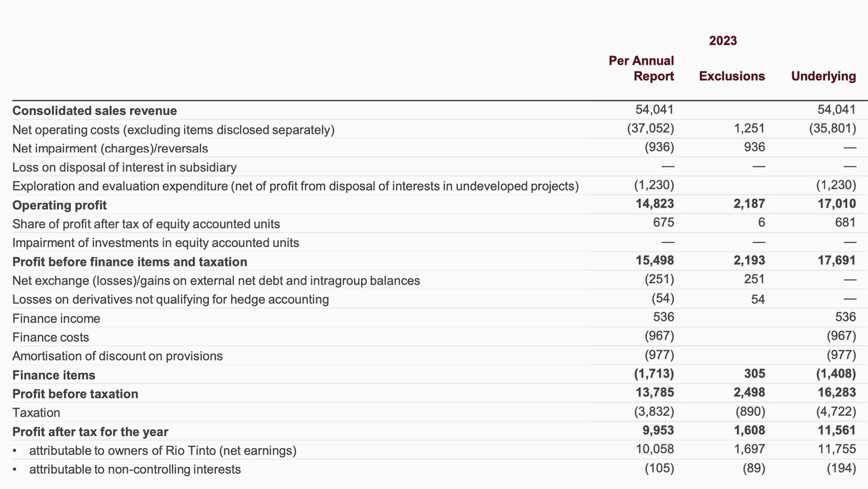Click the Exclusions column header
868x489 pixels.
(x=731, y=76)
